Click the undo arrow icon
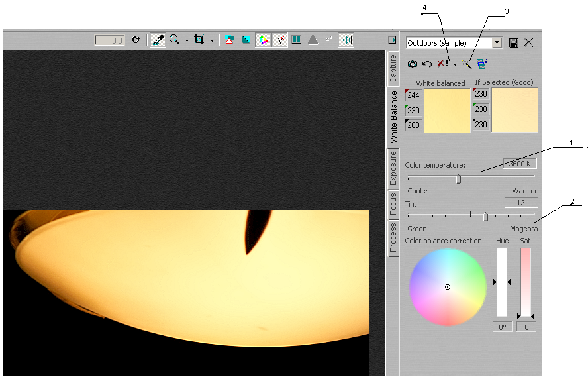Viewport: 588px width, 381px height. (x=427, y=64)
